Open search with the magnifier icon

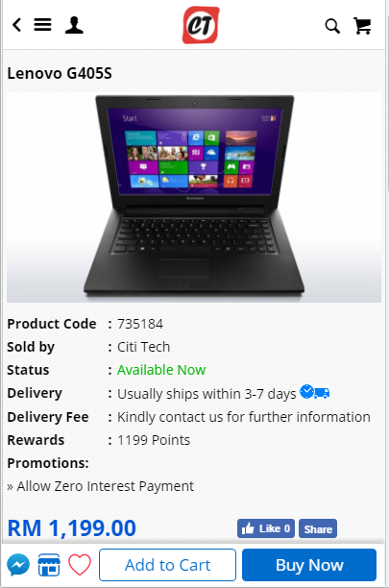[332, 26]
